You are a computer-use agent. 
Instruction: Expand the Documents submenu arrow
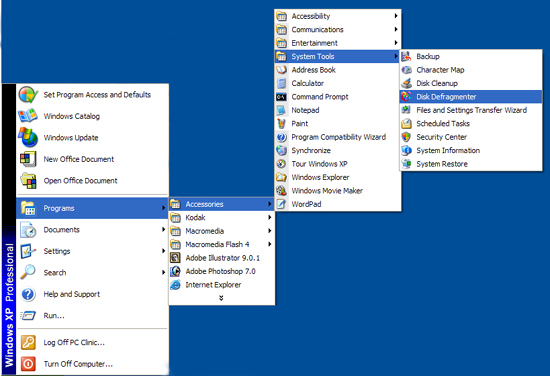(x=163, y=229)
